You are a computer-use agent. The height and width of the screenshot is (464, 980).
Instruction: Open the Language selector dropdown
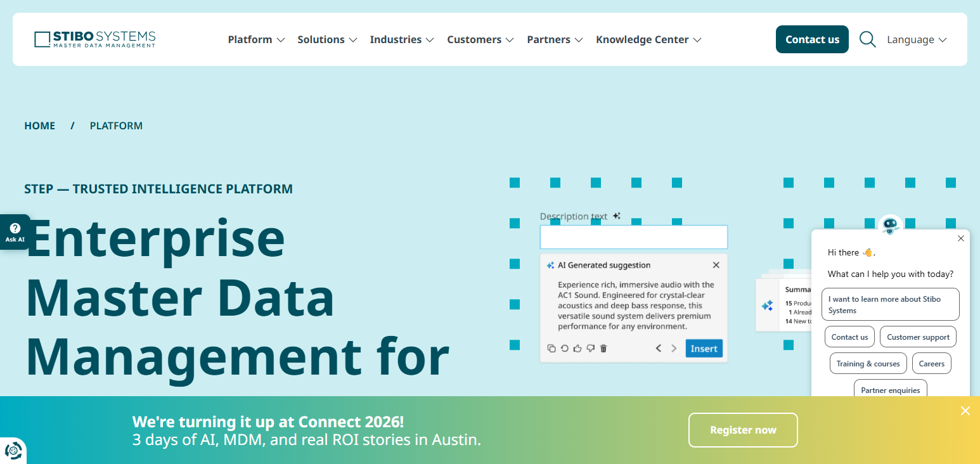[x=917, y=39]
